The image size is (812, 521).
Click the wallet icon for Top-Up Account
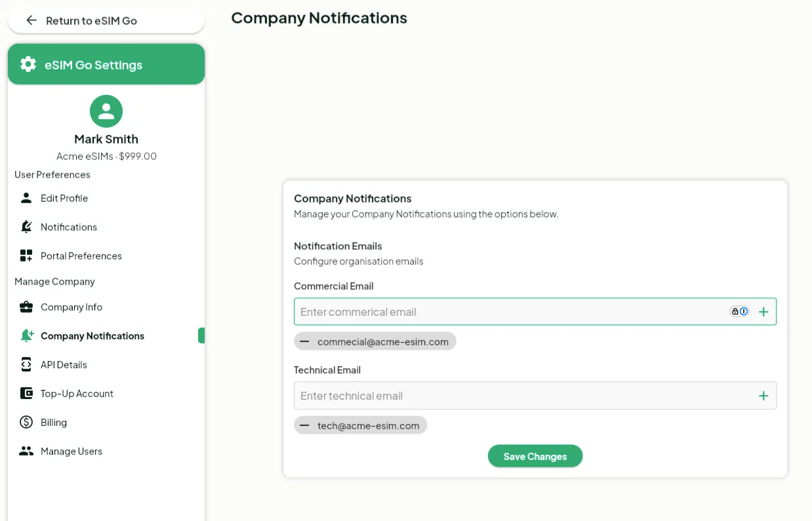pyautogui.click(x=26, y=393)
